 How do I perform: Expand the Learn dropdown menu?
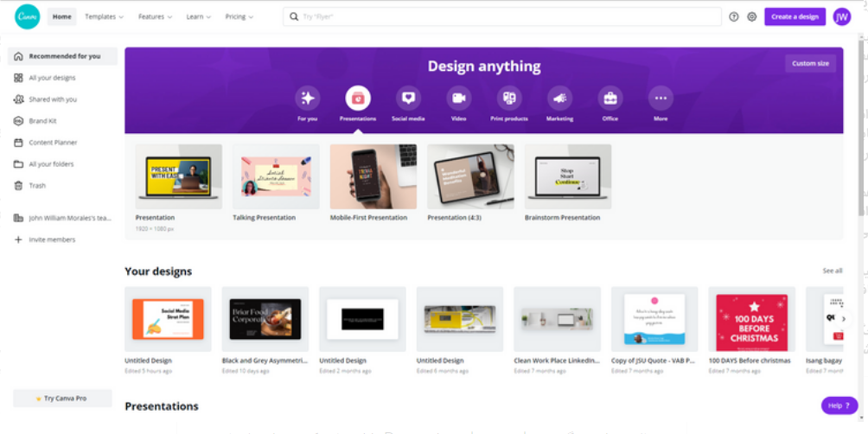[198, 16]
